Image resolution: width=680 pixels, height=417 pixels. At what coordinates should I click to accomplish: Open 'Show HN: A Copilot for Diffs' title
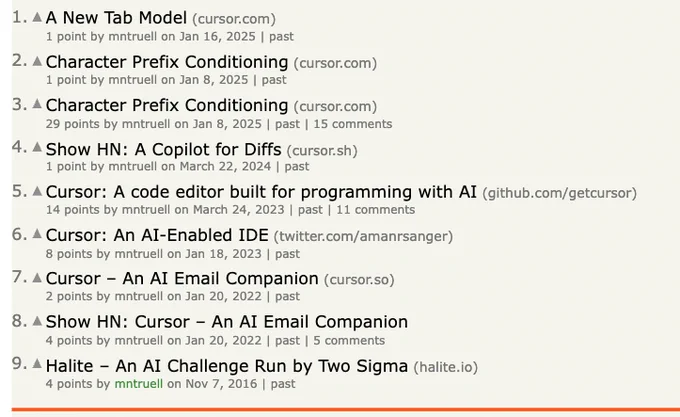(163, 150)
